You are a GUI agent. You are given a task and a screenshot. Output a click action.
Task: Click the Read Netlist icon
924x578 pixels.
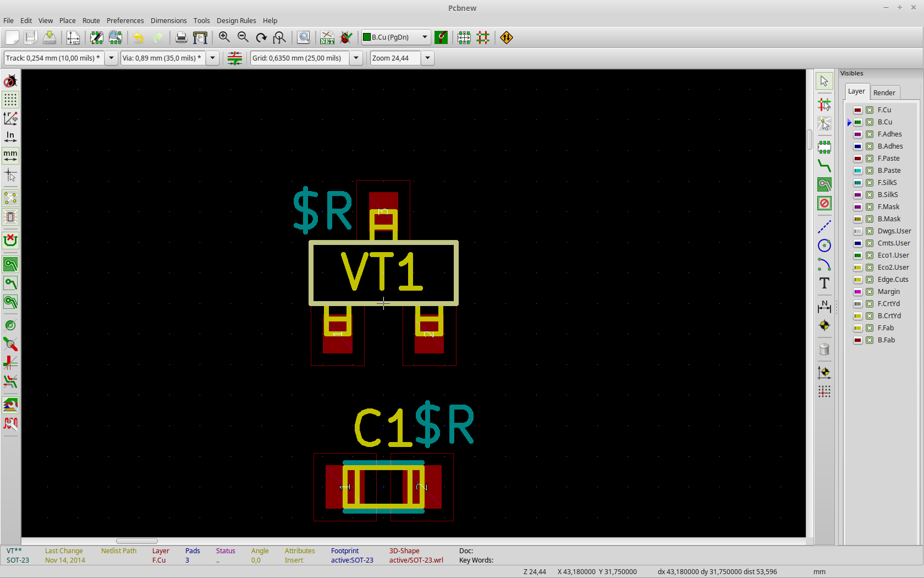pyautogui.click(x=327, y=37)
